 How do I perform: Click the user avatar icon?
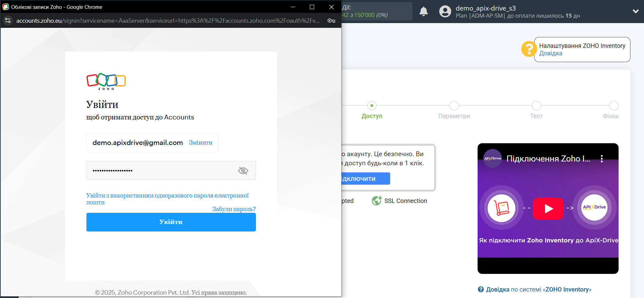pyautogui.click(x=445, y=12)
